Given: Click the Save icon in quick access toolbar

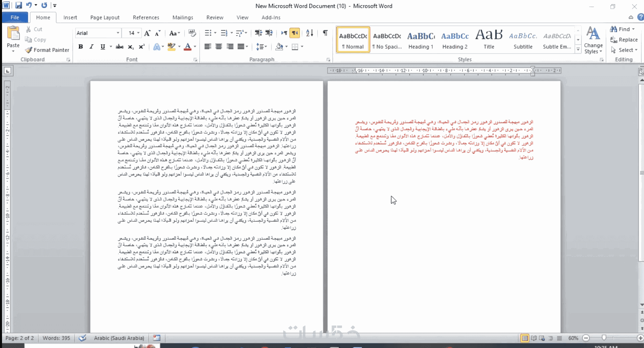Looking at the screenshot, I should click(18, 5).
